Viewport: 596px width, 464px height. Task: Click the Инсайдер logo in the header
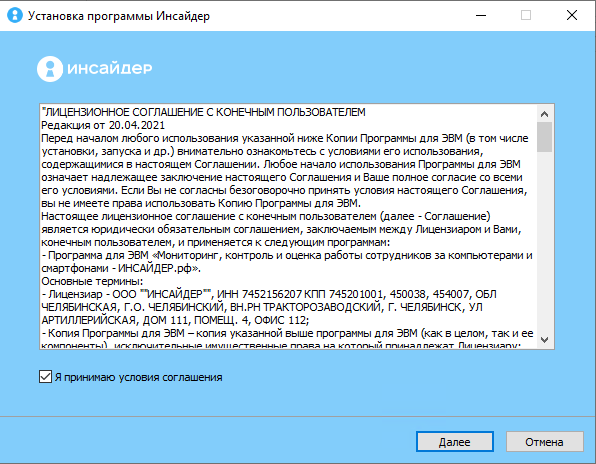tap(95, 69)
